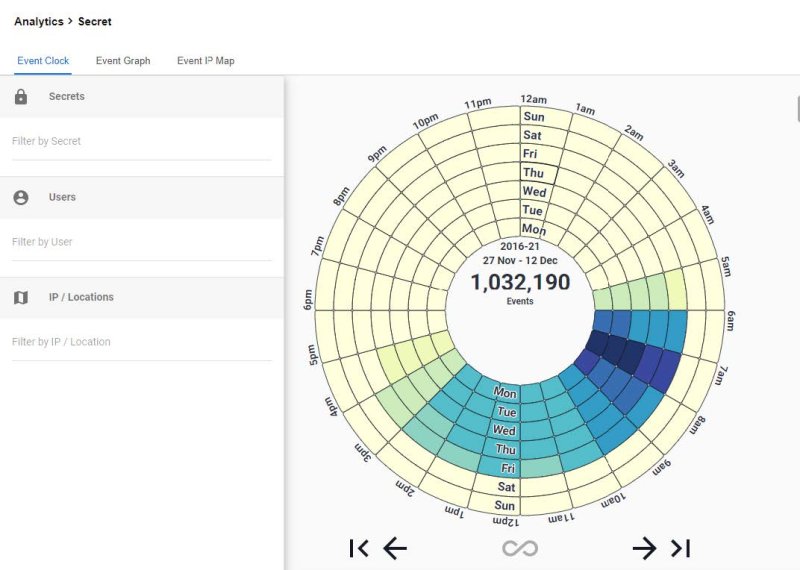Click the map icon beside IP / Locations

tap(21, 298)
